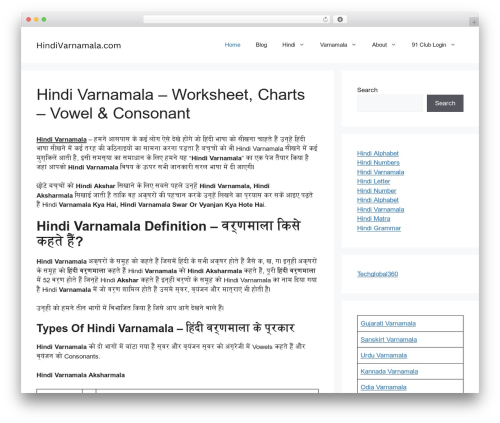Screen dimensions: 500x423
Task: Open the Sanskirt Varnamala table link
Action: (389, 339)
